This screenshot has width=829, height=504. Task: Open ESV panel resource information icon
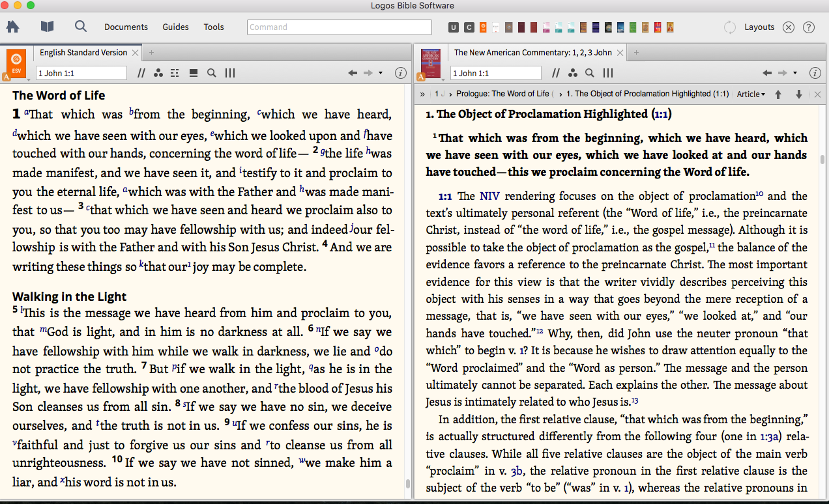pos(401,73)
